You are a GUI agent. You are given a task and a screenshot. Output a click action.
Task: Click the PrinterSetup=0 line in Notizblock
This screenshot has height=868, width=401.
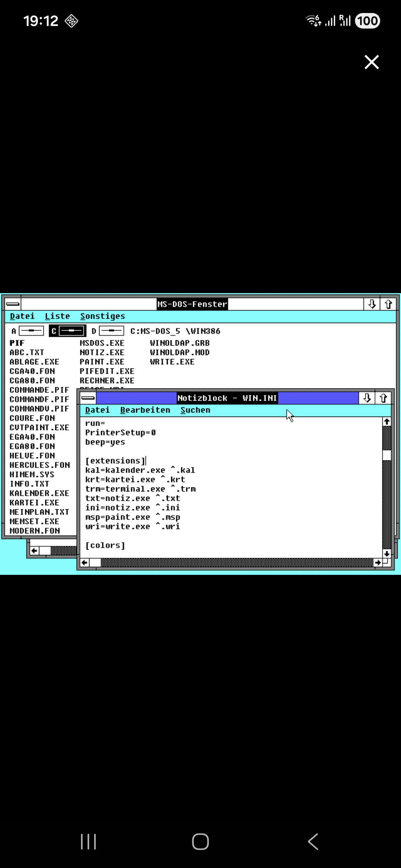coord(120,433)
